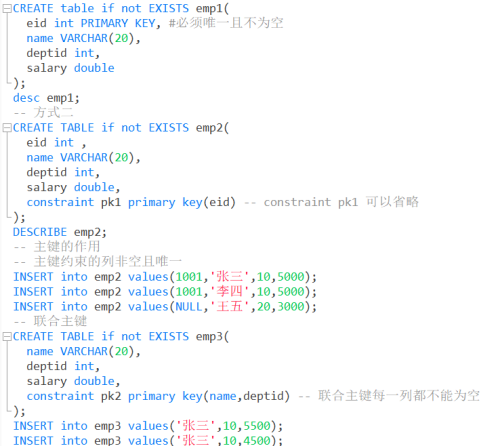Click the 'eid int PRIMARY KEY' line
Viewport: 500px width, 446px height.
click(94, 23)
